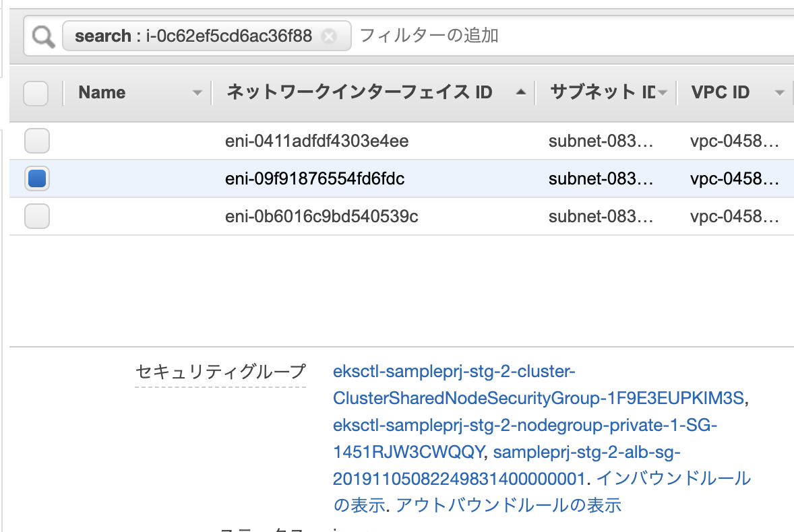Open the Name column filter dropdown
The image size is (794, 532).
197,92
